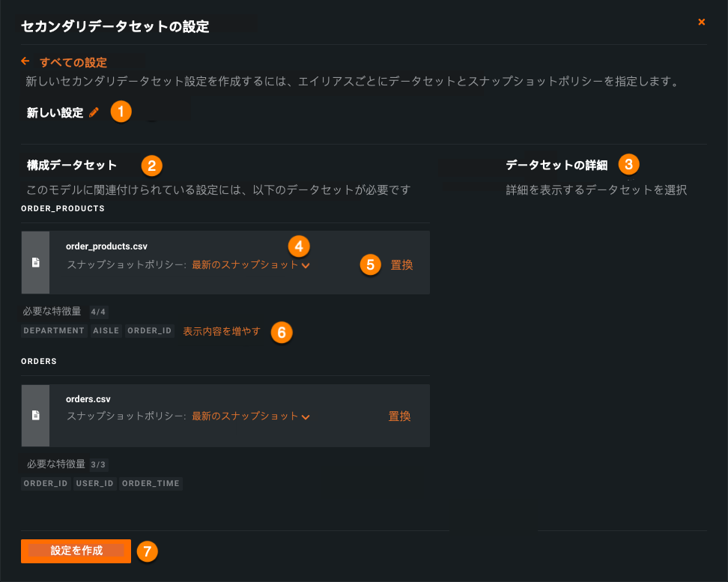Click the orders.csv file icon
The width and height of the screenshot is (728, 582).
click(35, 416)
